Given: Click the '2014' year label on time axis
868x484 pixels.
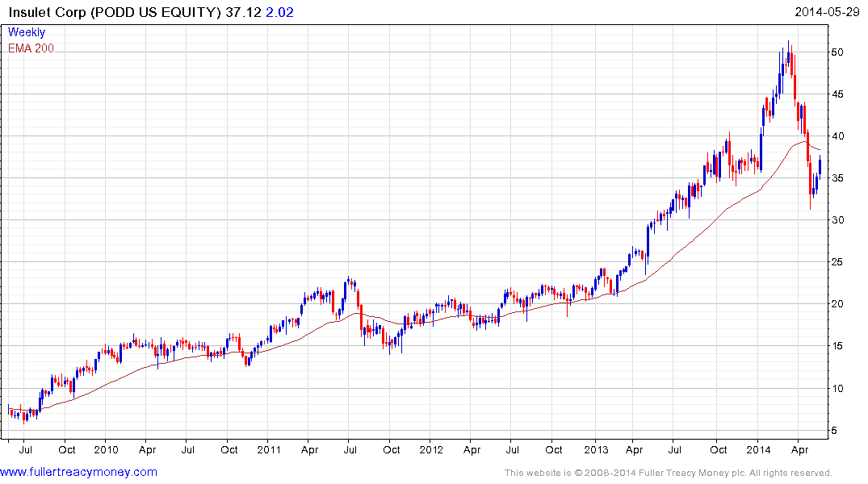Looking at the screenshot, I should point(758,449).
